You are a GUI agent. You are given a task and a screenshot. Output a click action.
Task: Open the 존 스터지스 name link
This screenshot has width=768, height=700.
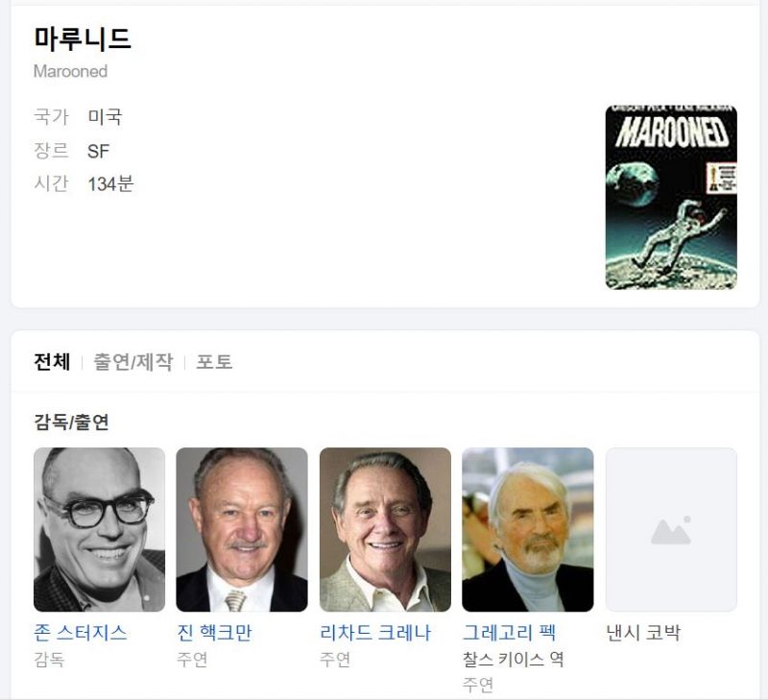click(x=81, y=633)
